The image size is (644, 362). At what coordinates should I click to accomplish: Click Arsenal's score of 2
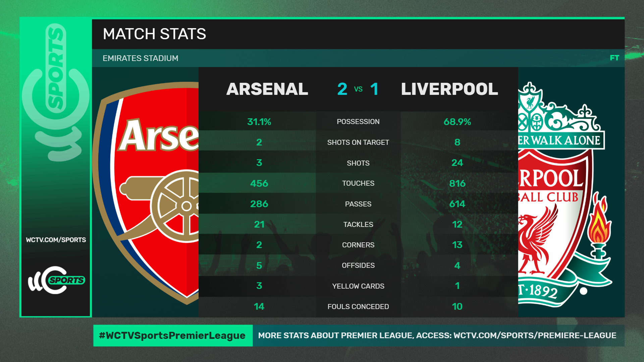coord(342,89)
